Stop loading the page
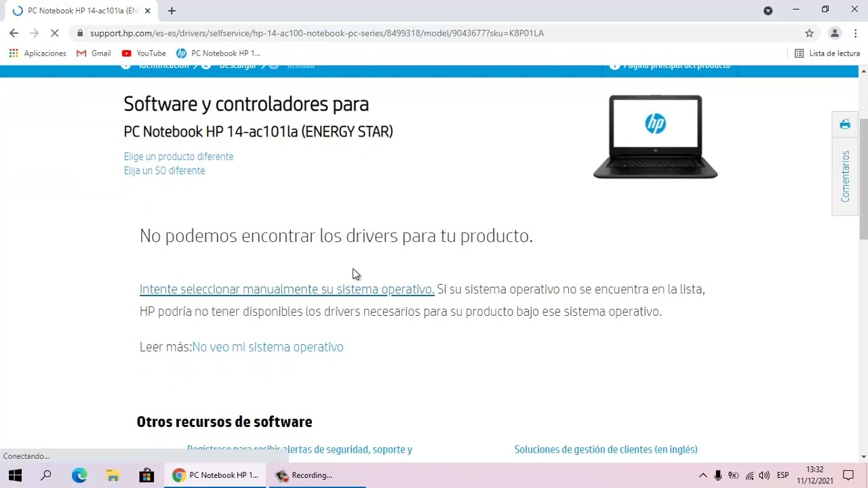The width and height of the screenshot is (868, 488). (x=55, y=33)
